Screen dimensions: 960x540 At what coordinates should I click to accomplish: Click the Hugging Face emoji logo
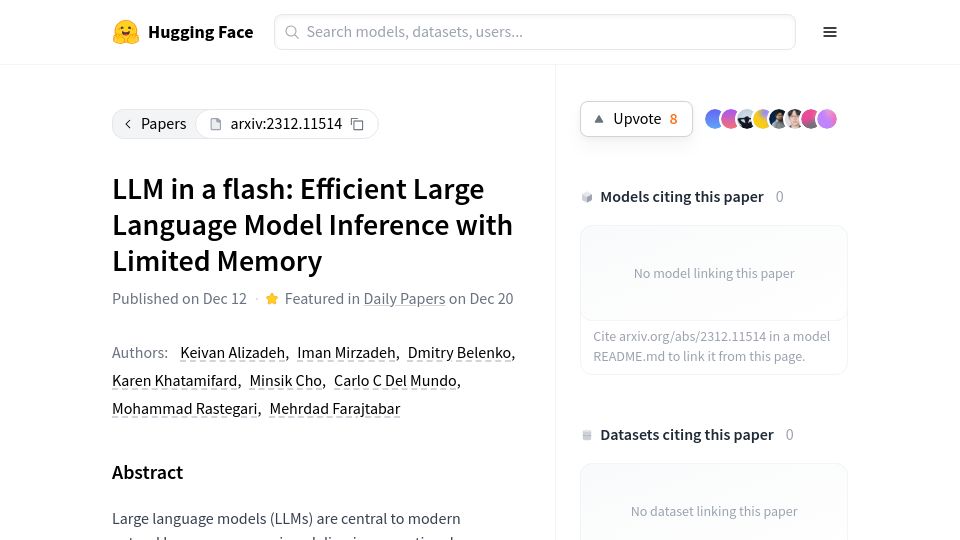(126, 32)
